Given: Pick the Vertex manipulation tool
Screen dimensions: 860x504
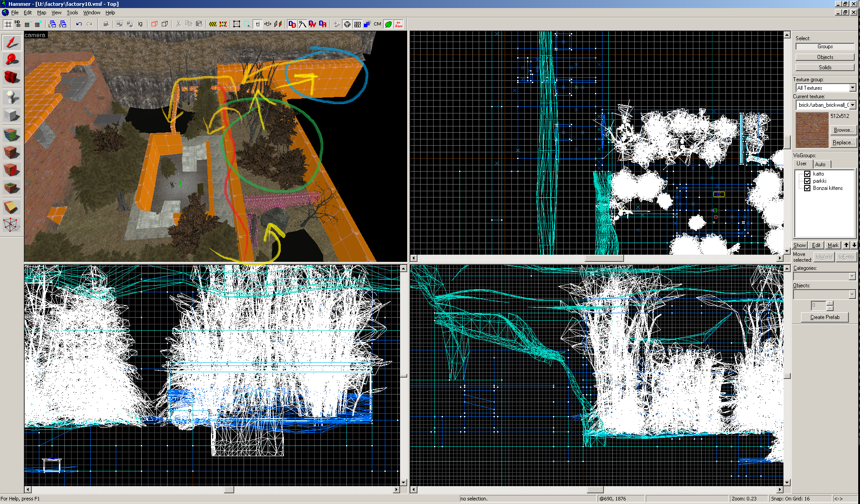Looking at the screenshot, I should [12, 225].
